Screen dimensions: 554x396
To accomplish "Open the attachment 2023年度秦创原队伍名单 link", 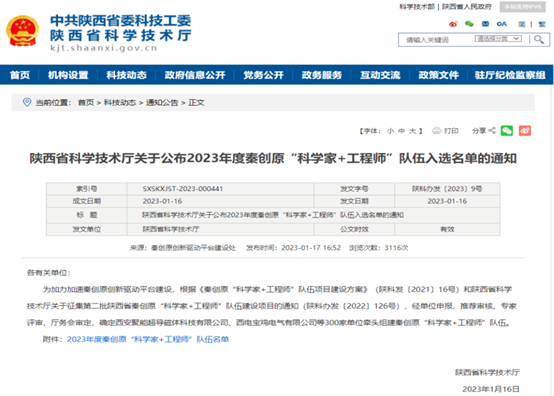I will [x=148, y=339].
